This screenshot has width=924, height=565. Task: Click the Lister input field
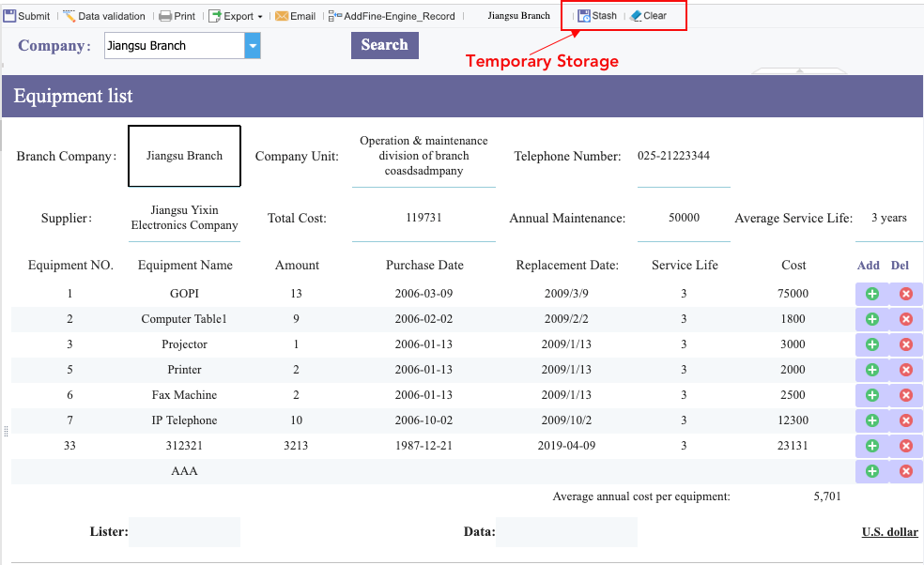click(x=184, y=532)
